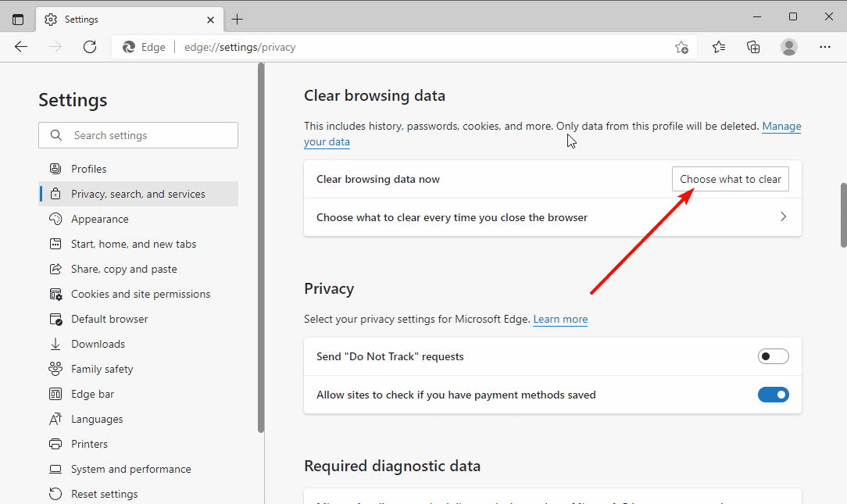This screenshot has width=847, height=504.
Task: Open a new tab with plus button
Action: (237, 20)
